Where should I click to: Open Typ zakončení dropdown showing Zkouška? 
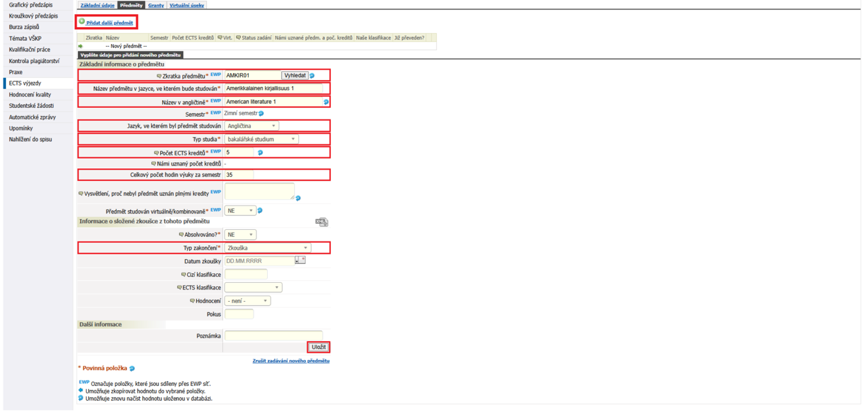[x=268, y=248]
